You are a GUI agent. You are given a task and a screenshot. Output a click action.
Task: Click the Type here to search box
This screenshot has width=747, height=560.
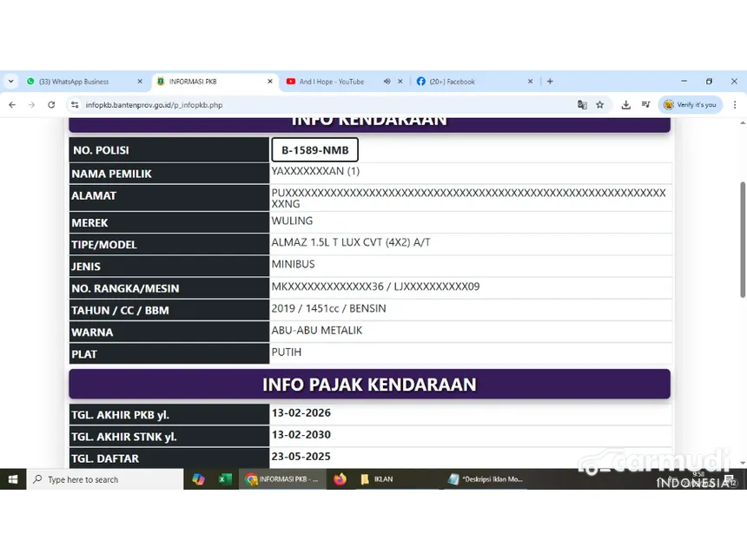point(105,479)
